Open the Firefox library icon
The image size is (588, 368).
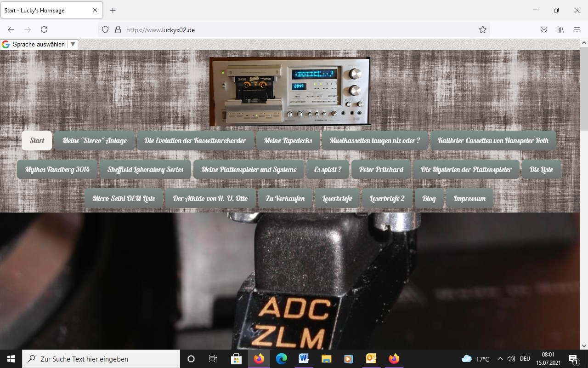click(x=560, y=29)
